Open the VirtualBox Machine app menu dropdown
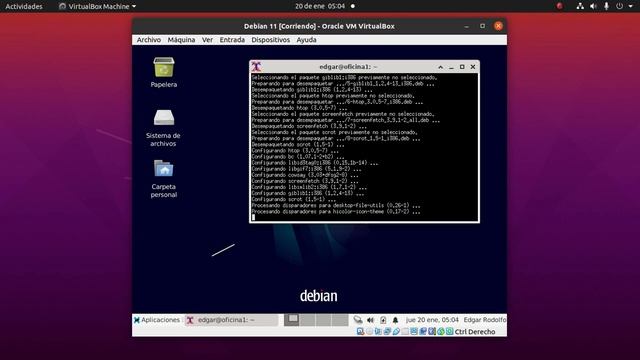Viewport: 640px width, 360px height. pyautogui.click(x=98, y=6)
